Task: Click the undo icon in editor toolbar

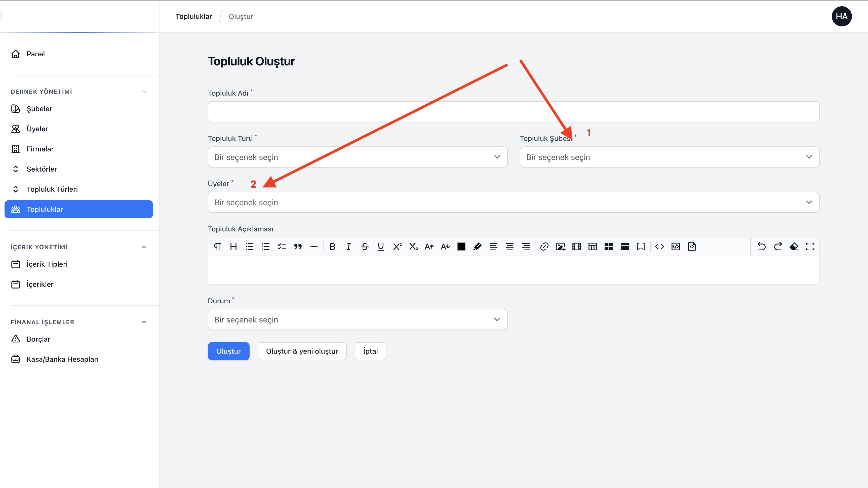Action: [762, 247]
